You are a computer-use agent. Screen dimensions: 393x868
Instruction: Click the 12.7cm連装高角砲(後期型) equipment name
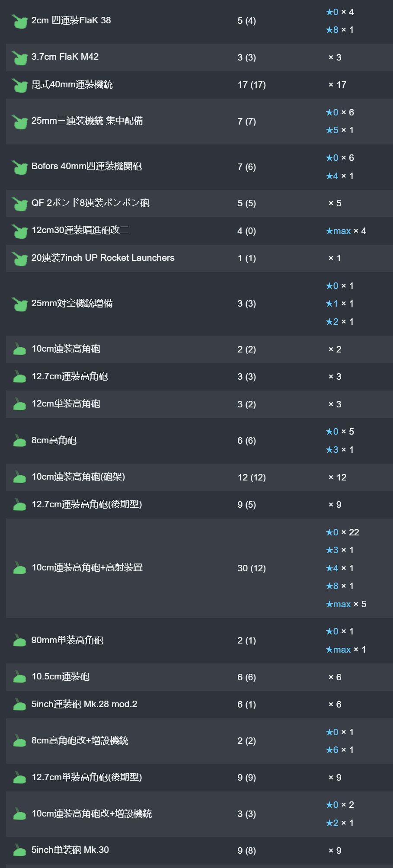[86, 504]
